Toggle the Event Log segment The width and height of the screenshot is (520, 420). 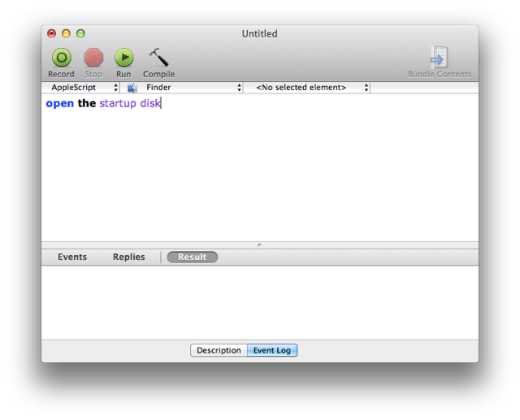pos(272,350)
